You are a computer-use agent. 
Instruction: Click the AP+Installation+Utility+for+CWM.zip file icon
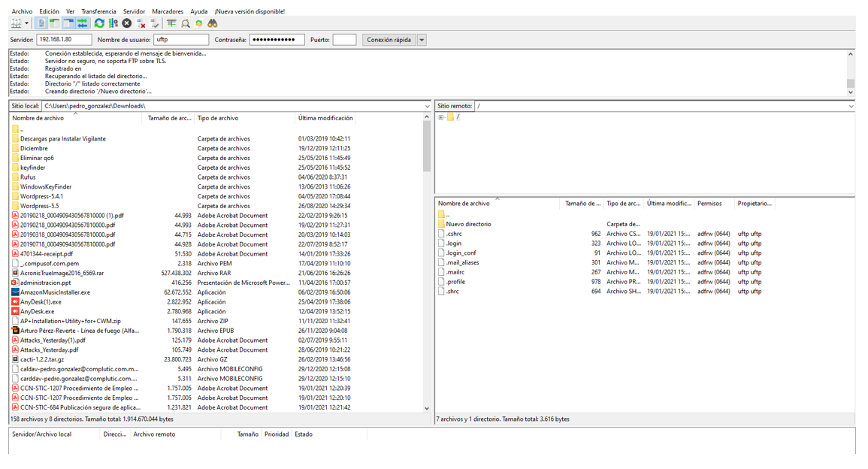[15, 321]
